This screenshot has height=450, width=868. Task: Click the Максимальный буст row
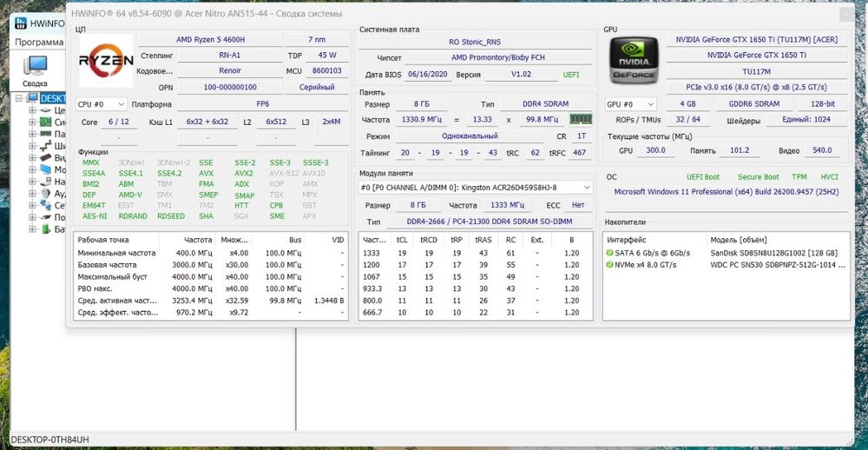210,276
